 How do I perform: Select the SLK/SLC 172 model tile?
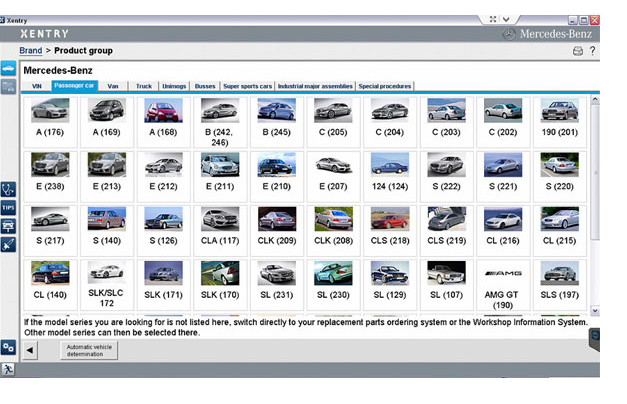coord(107,285)
